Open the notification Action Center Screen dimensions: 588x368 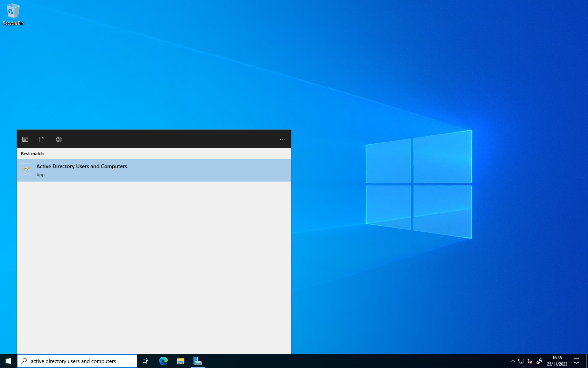tap(576, 361)
